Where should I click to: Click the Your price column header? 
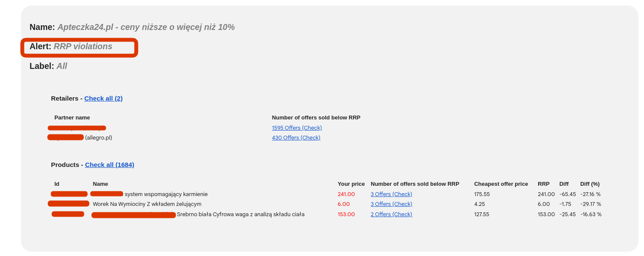point(351,184)
